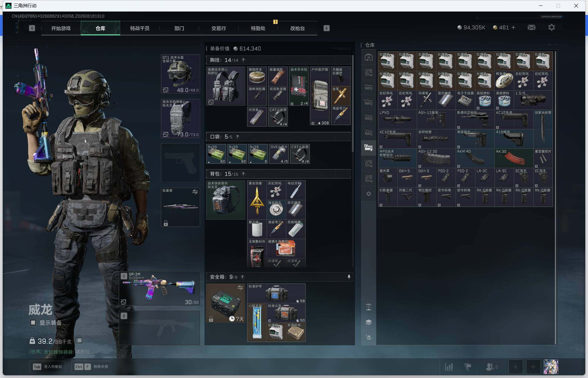
Task: Click the layers stack icon in warehouse sidebar
Action: coord(369,322)
